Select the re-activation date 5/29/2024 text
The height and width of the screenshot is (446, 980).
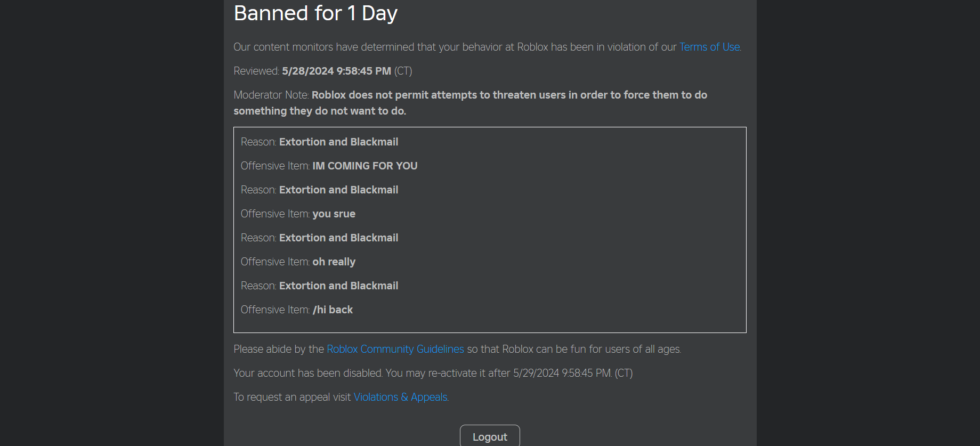(x=539, y=373)
